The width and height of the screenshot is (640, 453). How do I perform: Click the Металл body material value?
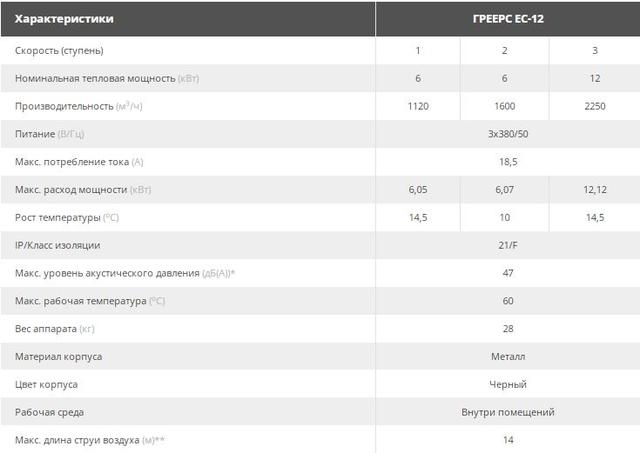coord(508,356)
